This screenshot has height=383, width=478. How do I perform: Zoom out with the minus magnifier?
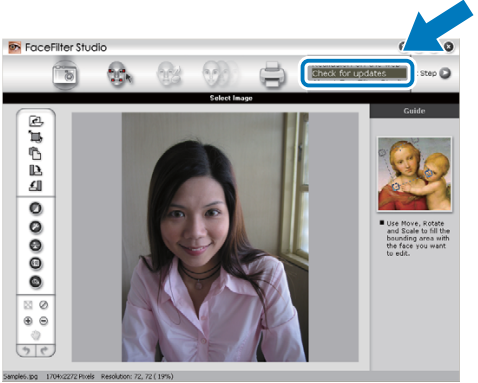(x=44, y=321)
